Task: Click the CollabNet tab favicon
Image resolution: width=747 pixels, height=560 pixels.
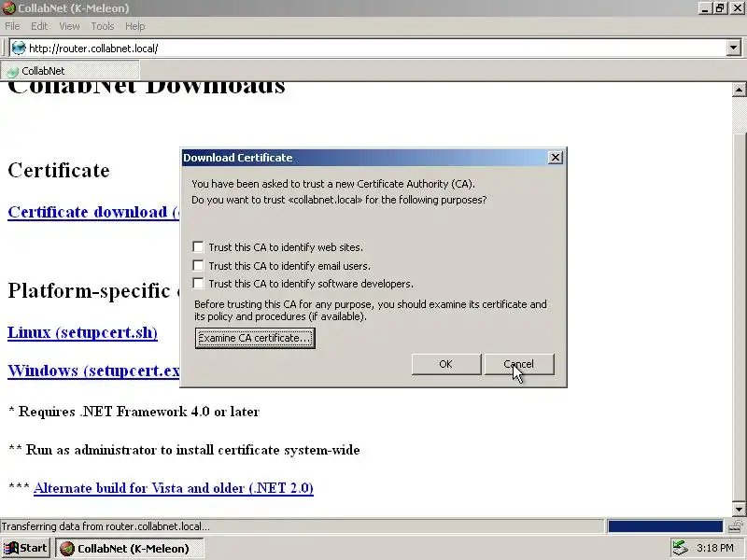Action: point(13,71)
